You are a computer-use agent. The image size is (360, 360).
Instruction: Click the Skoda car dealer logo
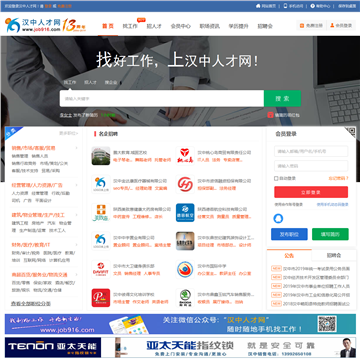pyautogui.click(x=185, y=298)
